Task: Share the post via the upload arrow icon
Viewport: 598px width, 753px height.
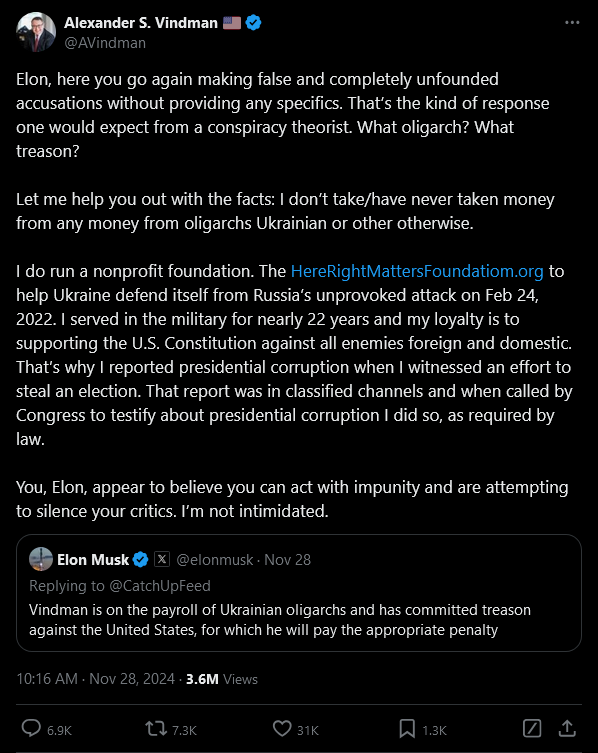Action: point(567,729)
